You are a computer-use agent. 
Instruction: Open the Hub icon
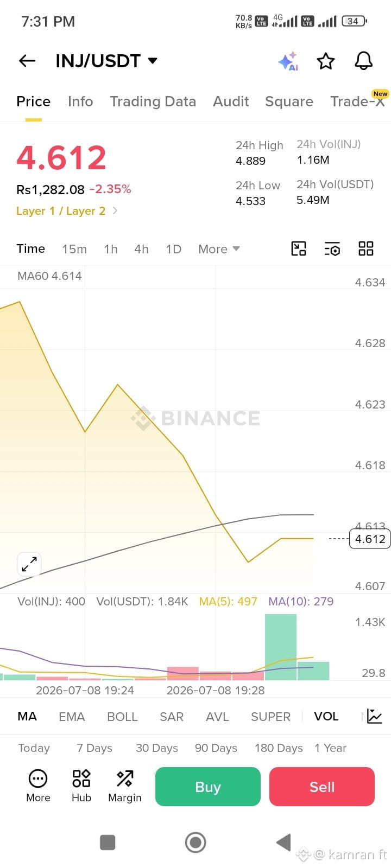coord(81,786)
